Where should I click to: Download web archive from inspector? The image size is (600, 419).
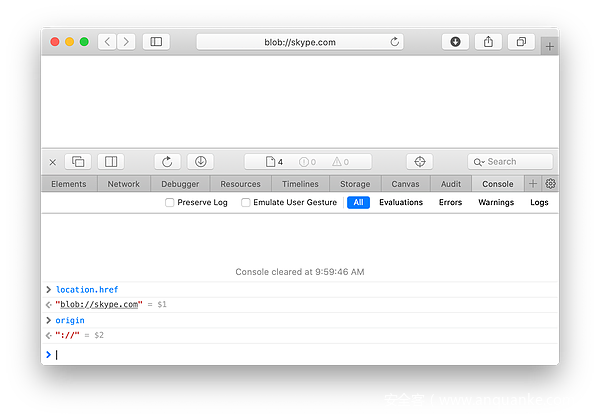click(x=201, y=161)
